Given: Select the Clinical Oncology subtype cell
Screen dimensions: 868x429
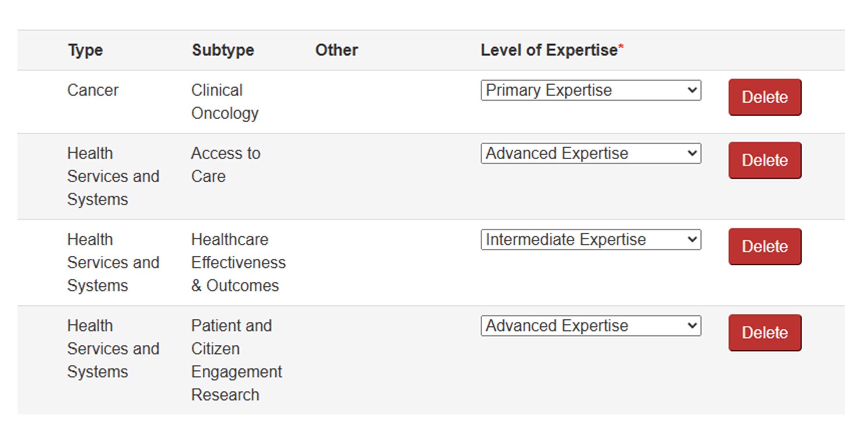Looking at the screenshot, I should coord(224,102).
